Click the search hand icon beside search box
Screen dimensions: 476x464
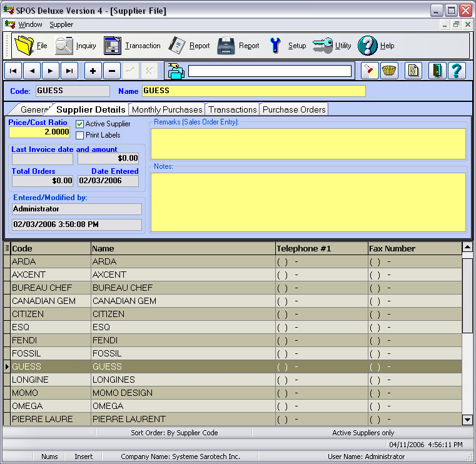click(x=176, y=71)
